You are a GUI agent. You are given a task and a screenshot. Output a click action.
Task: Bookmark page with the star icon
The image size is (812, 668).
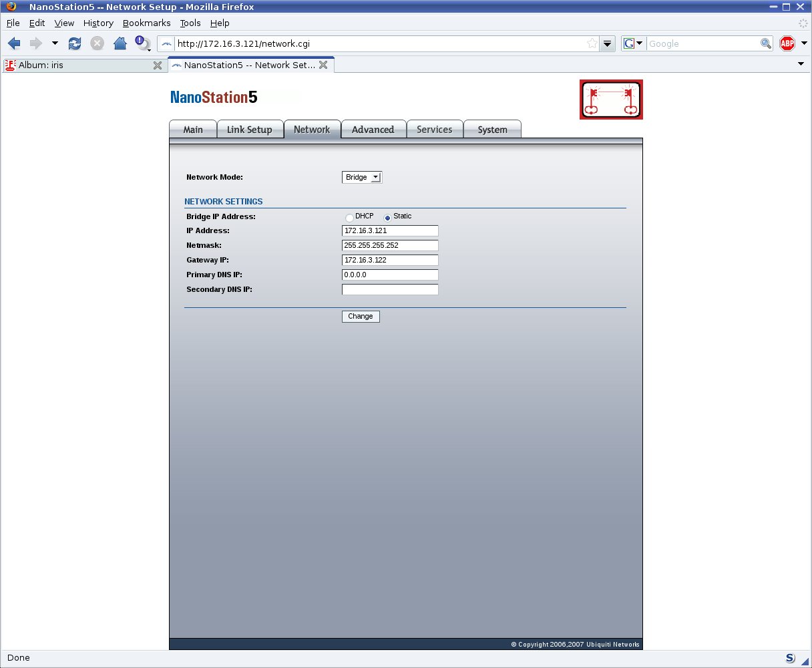pyautogui.click(x=592, y=43)
